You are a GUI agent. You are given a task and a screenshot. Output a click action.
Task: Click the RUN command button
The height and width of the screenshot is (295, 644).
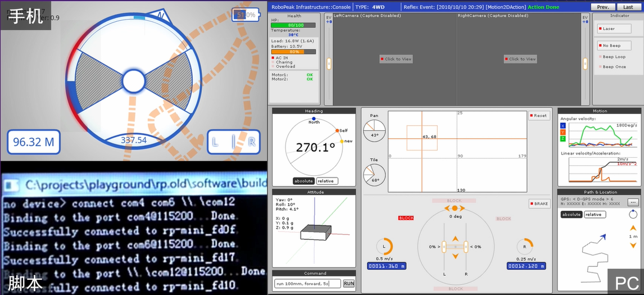pyautogui.click(x=349, y=283)
